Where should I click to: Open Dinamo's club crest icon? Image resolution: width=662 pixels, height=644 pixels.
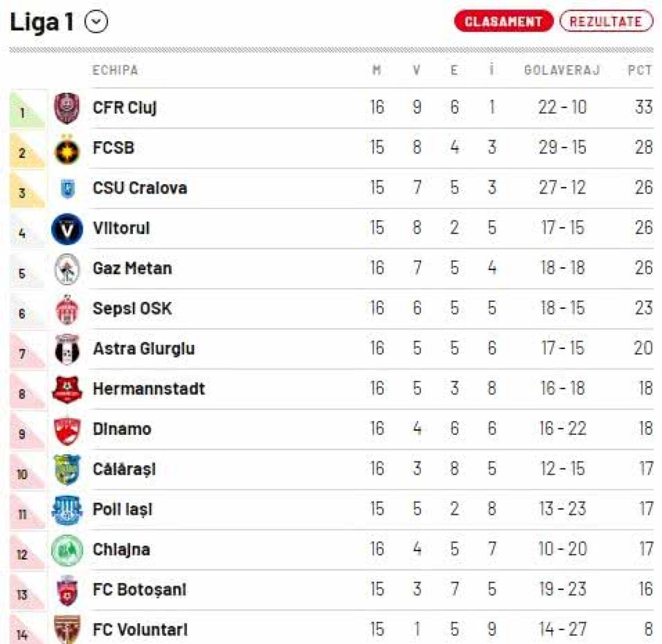coord(67,429)
